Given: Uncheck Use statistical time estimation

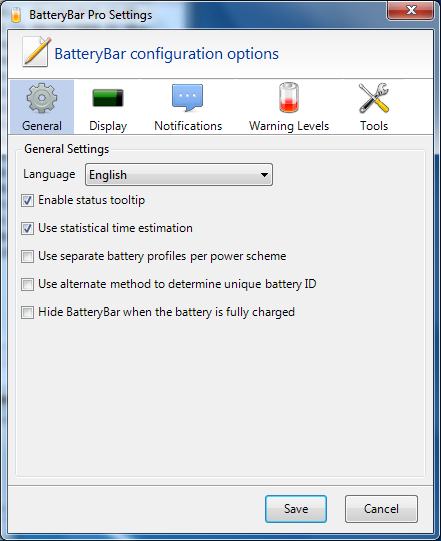Looking at the screenshot, I should click(x=27, y=228).
